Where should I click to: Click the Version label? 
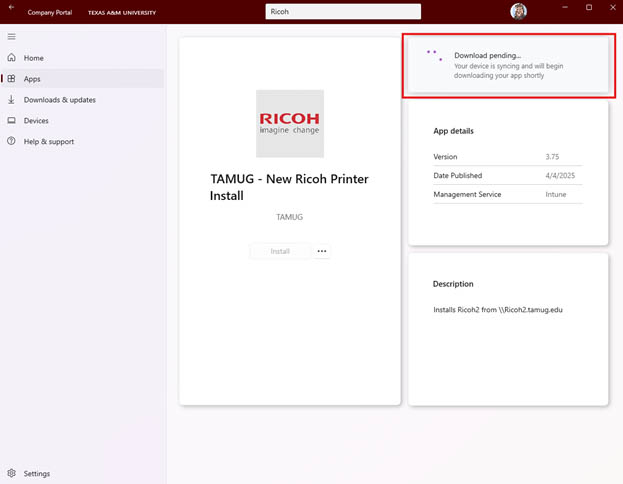click(x=445, y=157)
